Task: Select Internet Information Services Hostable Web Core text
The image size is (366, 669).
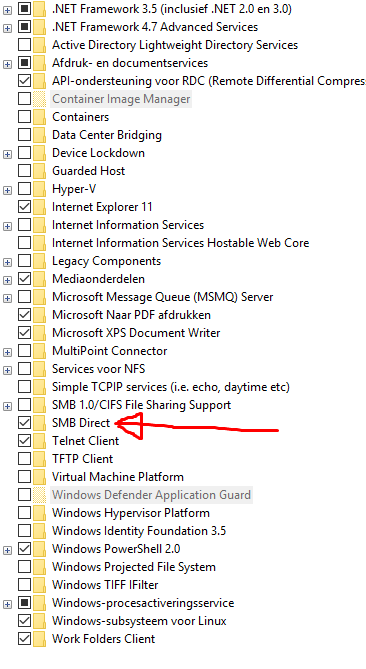Action: pyautogui.click(x=180, y=243)
